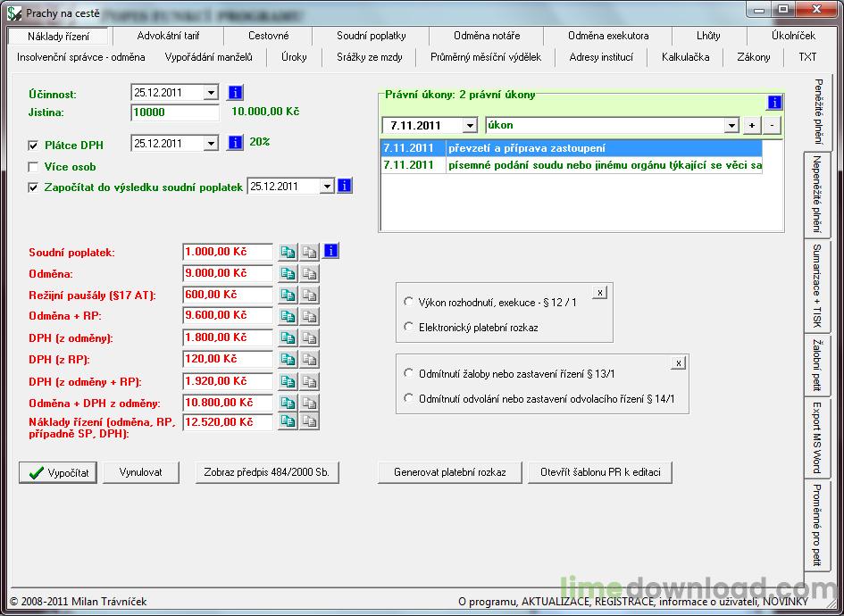Select the Elektronický platební rozkaz radio button
Viewport: 844px width, 616px height.
click(409, 328)
